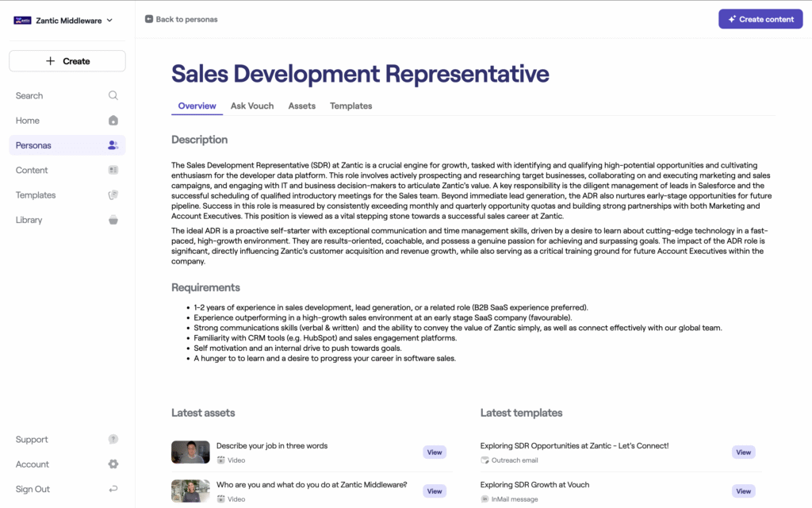This screenshot has height=508, width=812.
Task: Click the Personas people icon
Action: point(113,145)
